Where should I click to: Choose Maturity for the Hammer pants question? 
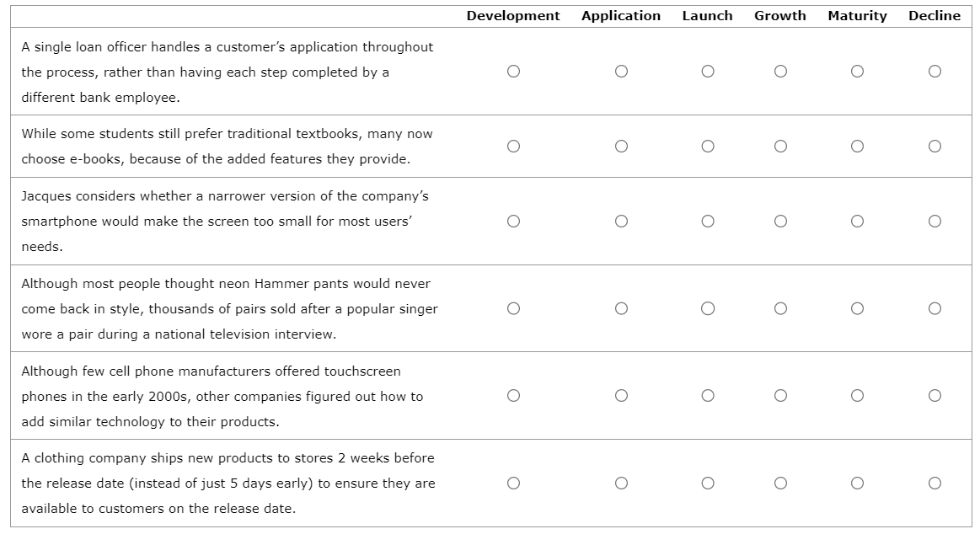click(x=857, y=308)
